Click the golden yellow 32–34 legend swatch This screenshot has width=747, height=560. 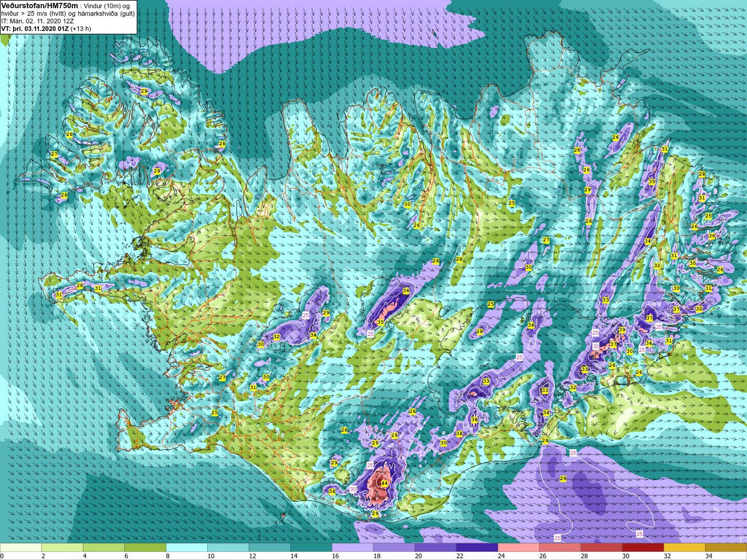[684, 548]
